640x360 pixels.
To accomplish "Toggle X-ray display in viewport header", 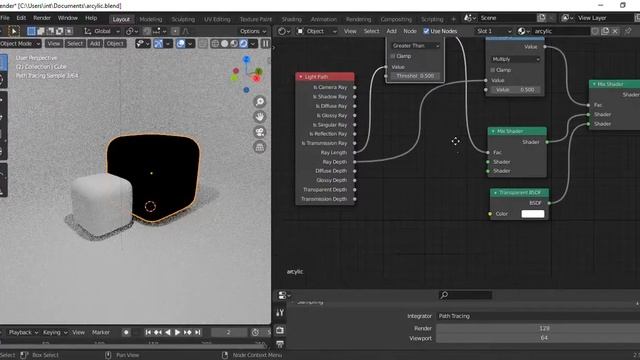I will click(x=203, y=44).
